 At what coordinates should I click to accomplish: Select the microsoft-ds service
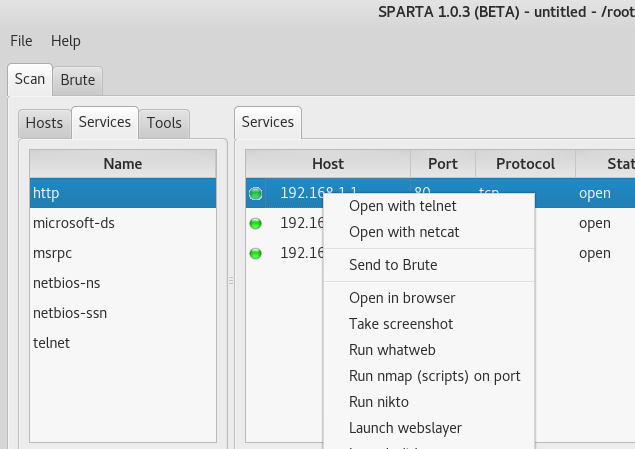click(x=123, y=223)
